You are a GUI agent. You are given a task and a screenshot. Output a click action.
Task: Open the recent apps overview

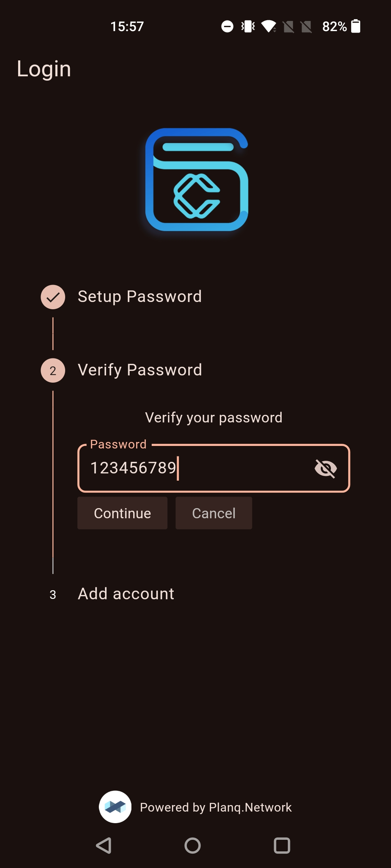pos(282,846)
